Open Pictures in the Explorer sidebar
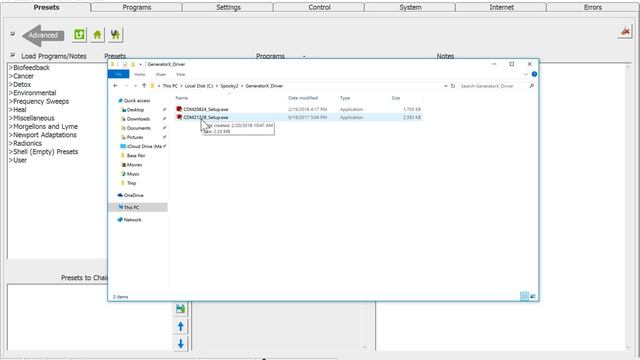Viewport: 640px width, 360px height. click(132, 137)
